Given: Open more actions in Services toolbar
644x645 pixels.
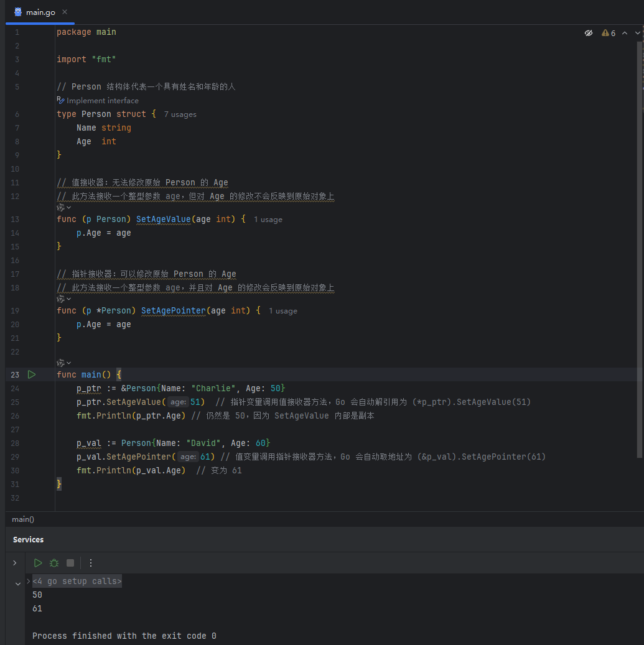Looking at the screenshot, I should coord(91,563).
